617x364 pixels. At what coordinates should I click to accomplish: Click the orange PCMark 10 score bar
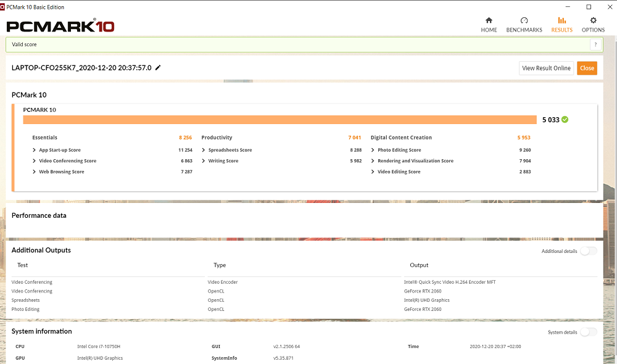(280, 120)
